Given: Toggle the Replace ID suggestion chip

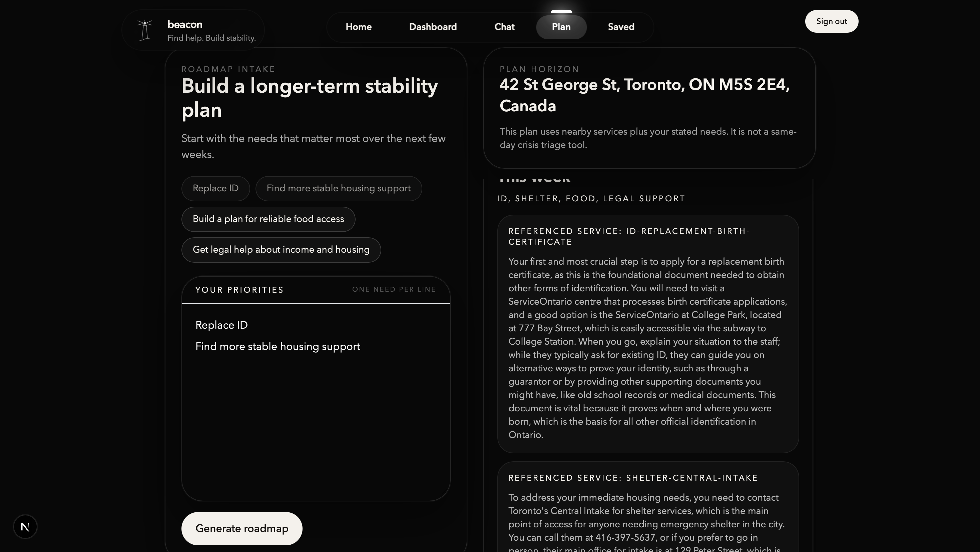Looking at the screenshot, I should 215,189.
